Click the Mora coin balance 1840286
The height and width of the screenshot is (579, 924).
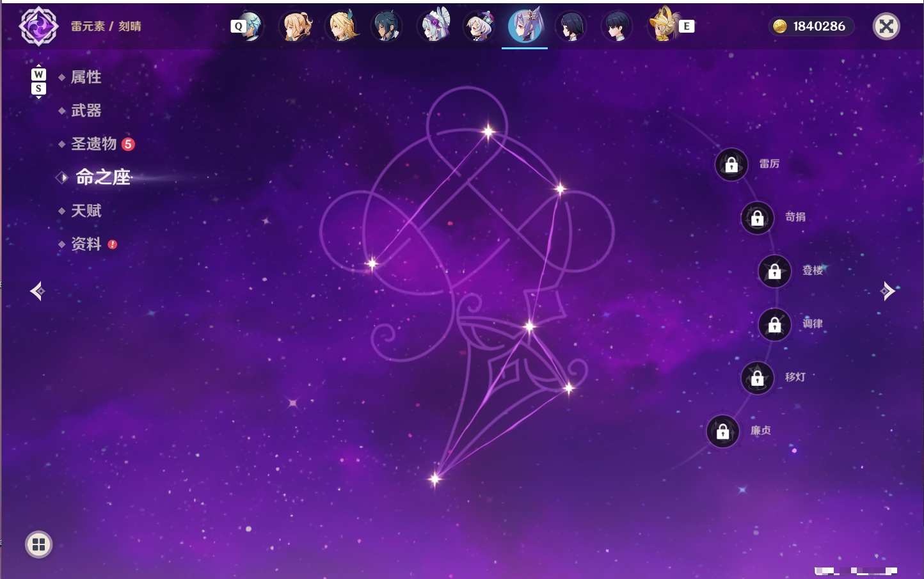pyautogui.click(x=810, y=26)
